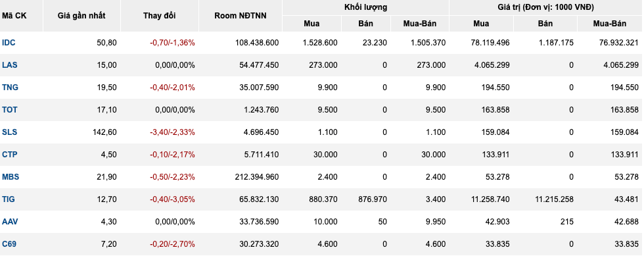Open the MBS stock code link
The height and width of the screenshot is (256, 644).
point(11,177)
